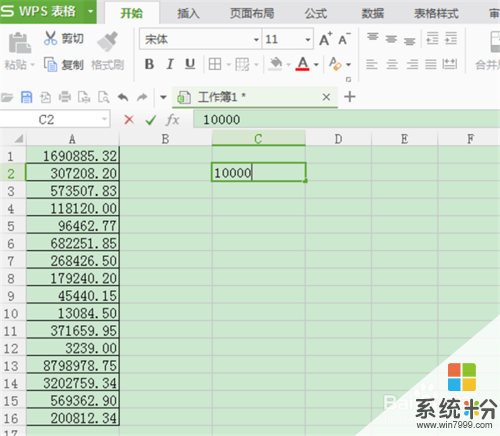500x436 pixels.
Task: Click distributed alignment icon
Action: click(450, 64)
